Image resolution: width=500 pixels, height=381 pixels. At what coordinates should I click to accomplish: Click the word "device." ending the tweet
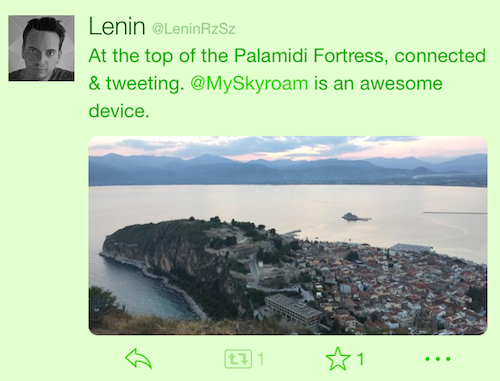(119, 110)
